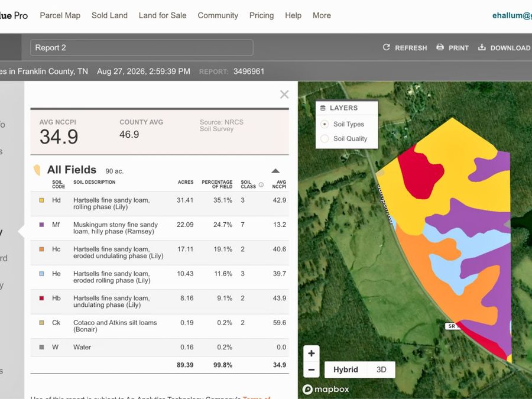Switch map to 3D view
532x399 pixels.
point(381,369)
